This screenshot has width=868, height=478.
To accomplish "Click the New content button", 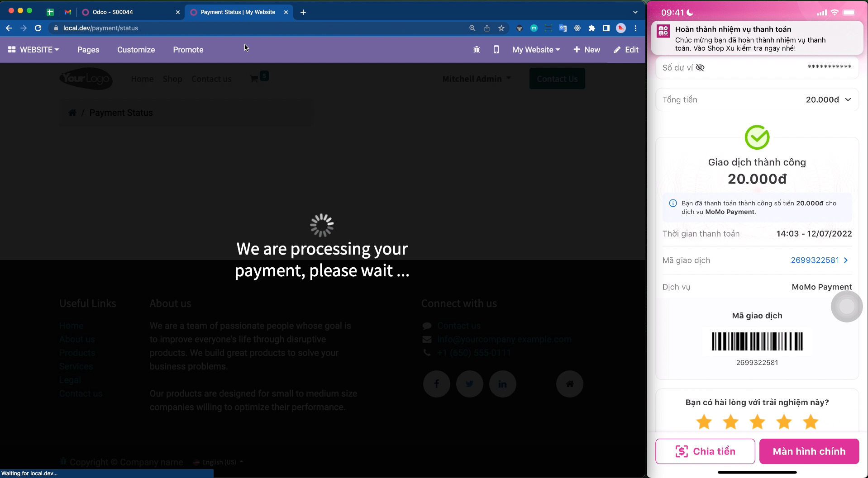I will 587,50.
